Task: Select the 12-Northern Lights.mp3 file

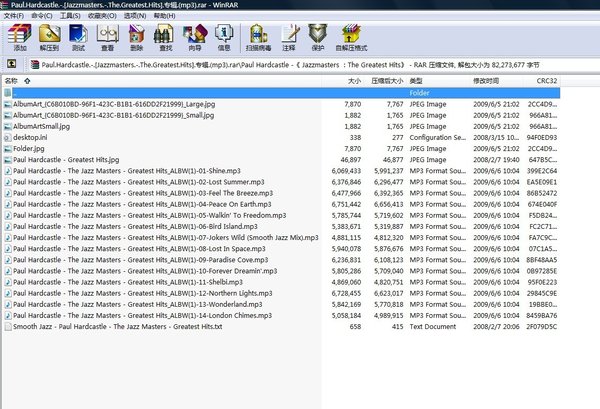Action: pyautogui.click(x=143, y=293)
